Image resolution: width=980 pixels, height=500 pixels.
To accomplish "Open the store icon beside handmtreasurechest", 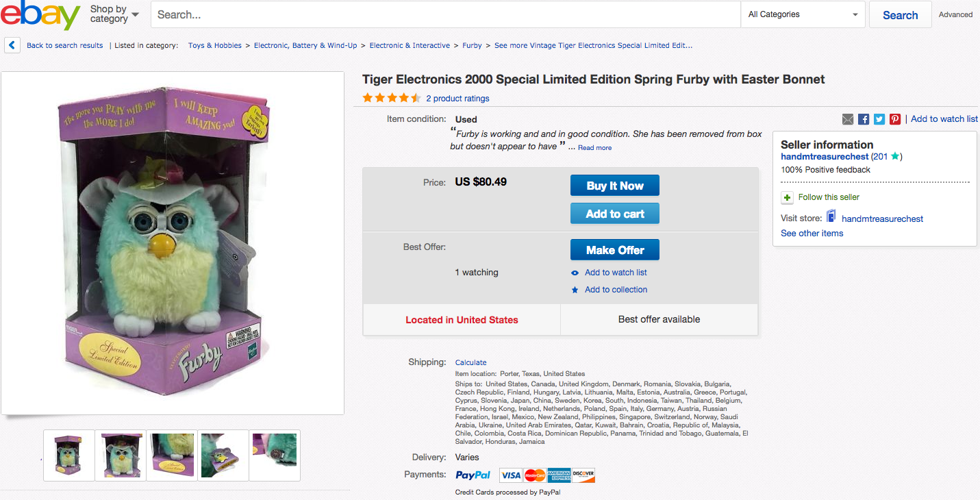I will click(831, 217).
